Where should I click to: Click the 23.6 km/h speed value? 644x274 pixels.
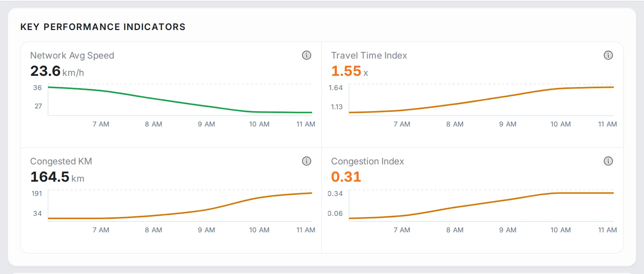point(57,71)
